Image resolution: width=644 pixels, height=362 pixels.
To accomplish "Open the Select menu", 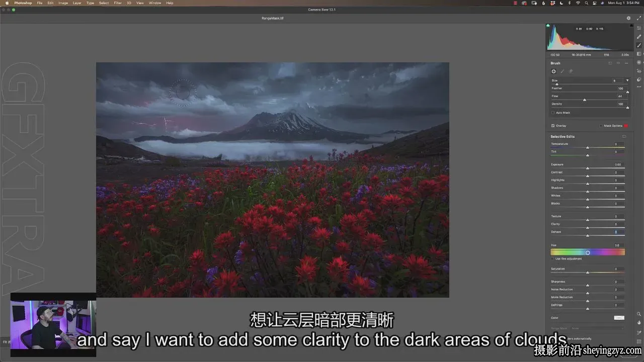I will 104,3.
